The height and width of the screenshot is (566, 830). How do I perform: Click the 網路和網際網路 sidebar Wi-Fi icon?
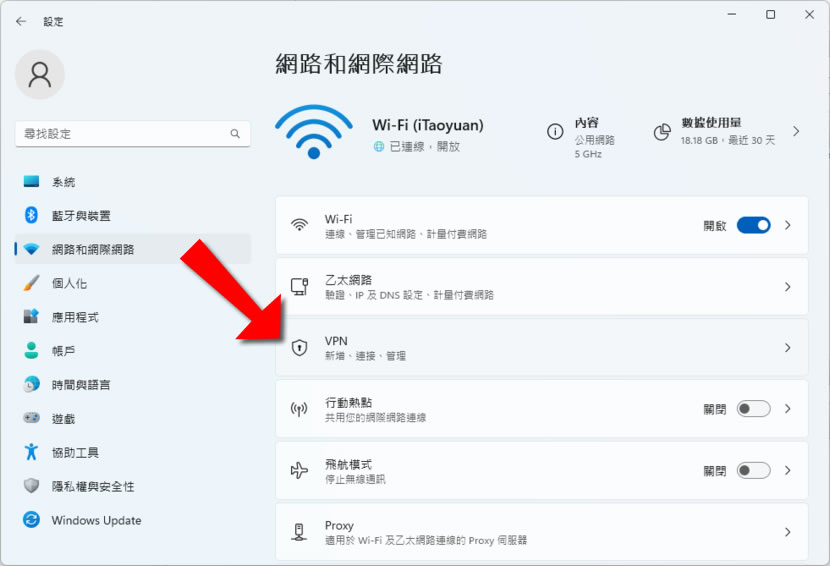point(31,249)
